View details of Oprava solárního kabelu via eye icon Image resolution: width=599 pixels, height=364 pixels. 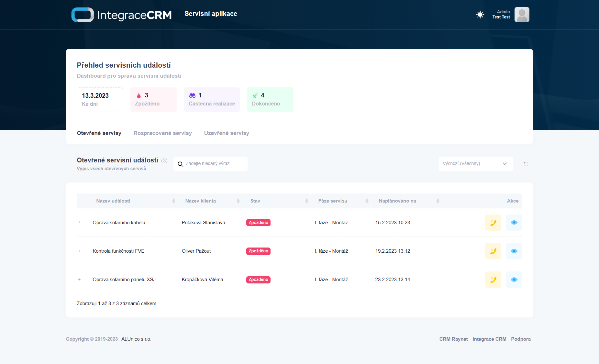pyautogui.click(x=514, y=223)
